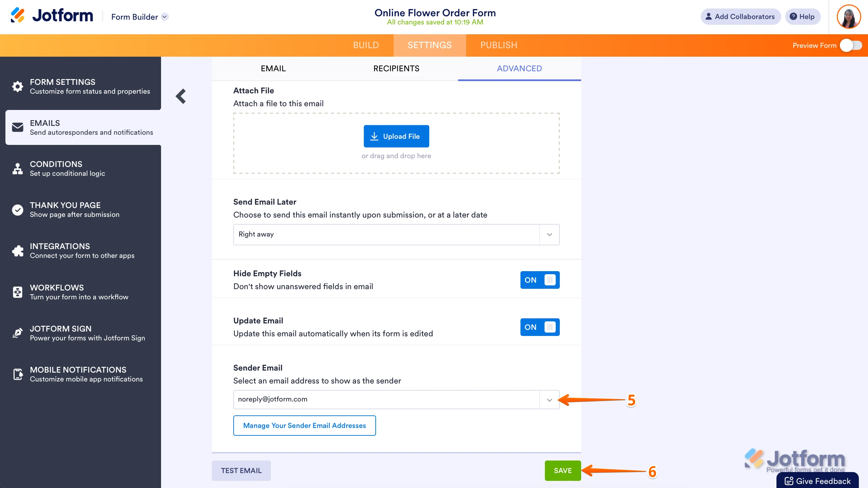Select the Jotform Sign pen icon

(x=18, y=333)
